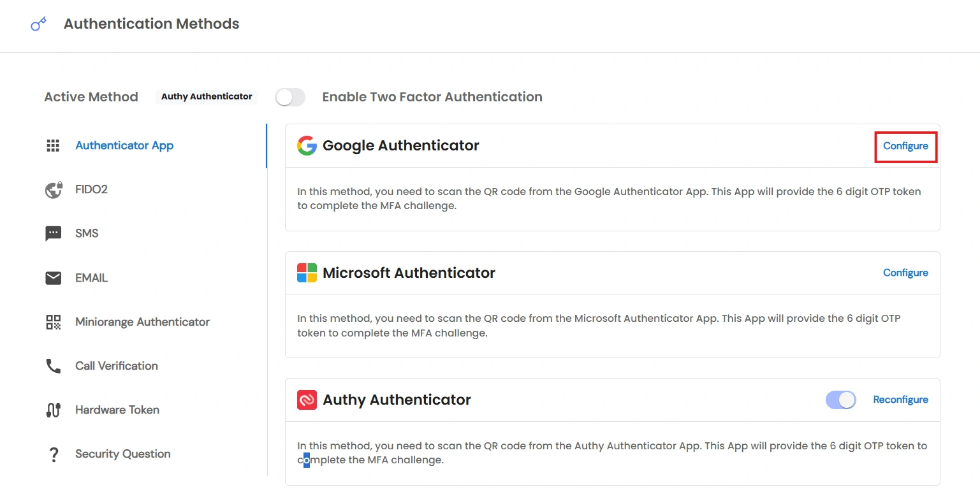Click the Security Question mark icon
Image resolution: width=980 pixels, height=492 pixels.
[x=54, y=454]
